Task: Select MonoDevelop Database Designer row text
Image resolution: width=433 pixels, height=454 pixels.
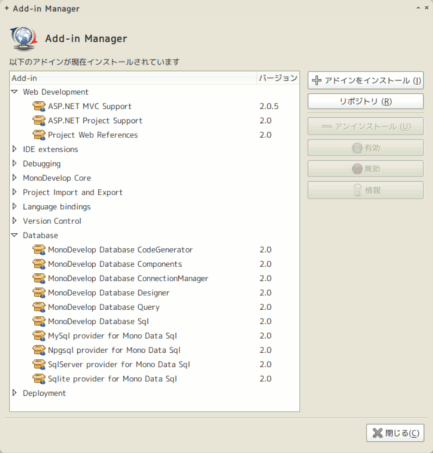Action: [109, 293]
